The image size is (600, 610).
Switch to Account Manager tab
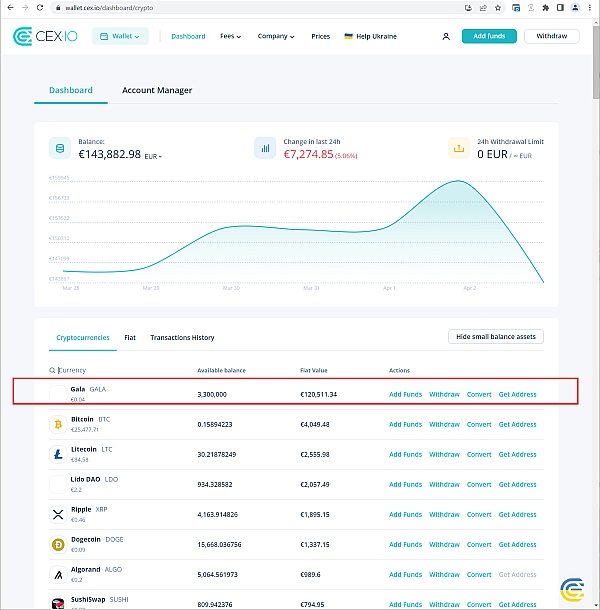pos(157,90)
